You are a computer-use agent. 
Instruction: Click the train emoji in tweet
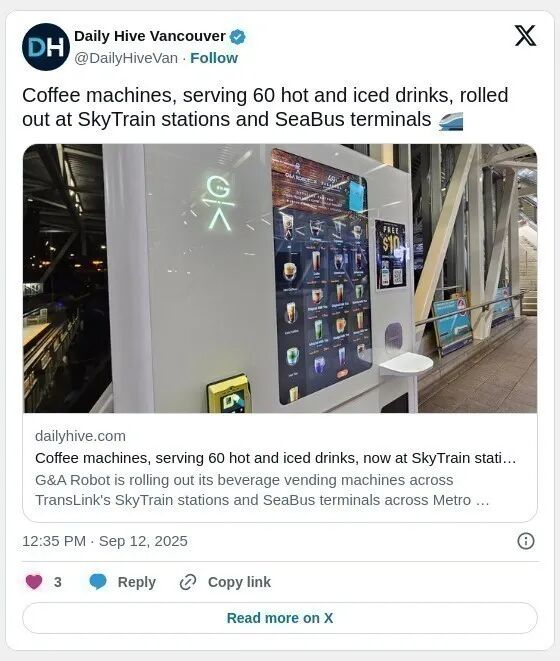click(x=451, y=121)
